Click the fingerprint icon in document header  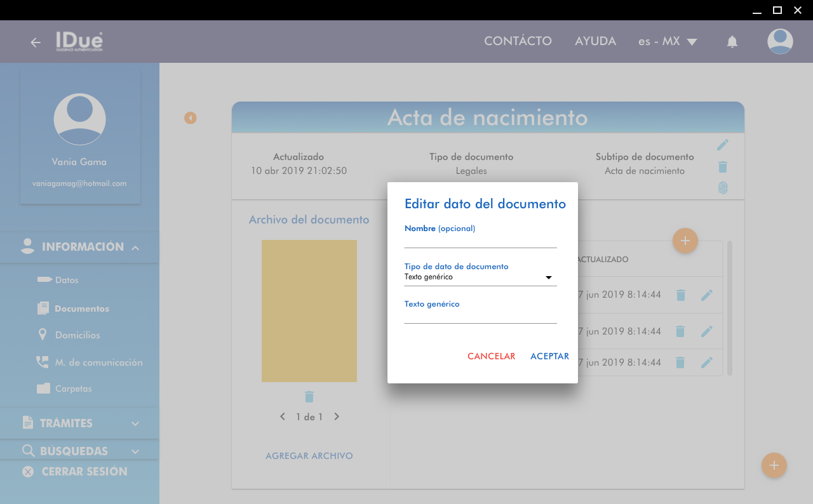(x=722, y=188)
